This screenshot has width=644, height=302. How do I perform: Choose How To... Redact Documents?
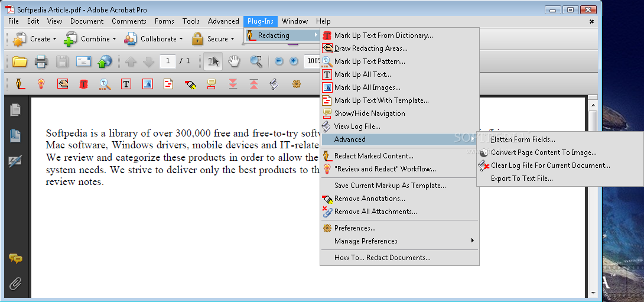[399, 258]
